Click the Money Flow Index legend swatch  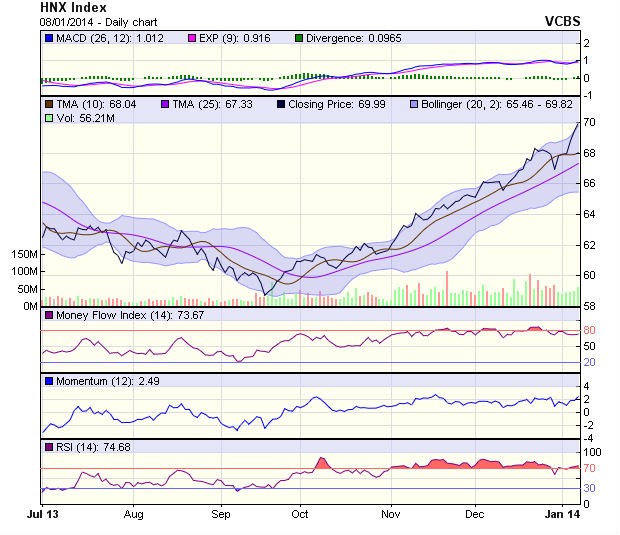pos(49,315)
